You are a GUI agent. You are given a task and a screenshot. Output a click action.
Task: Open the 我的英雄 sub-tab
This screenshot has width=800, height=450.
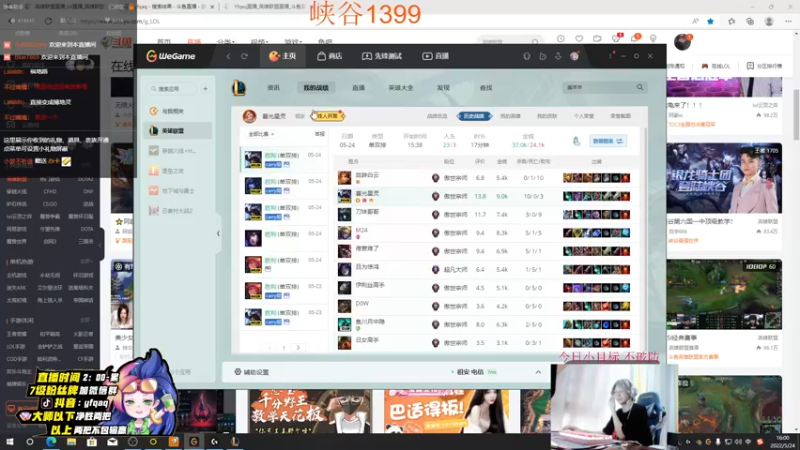[x=510, y=116]
